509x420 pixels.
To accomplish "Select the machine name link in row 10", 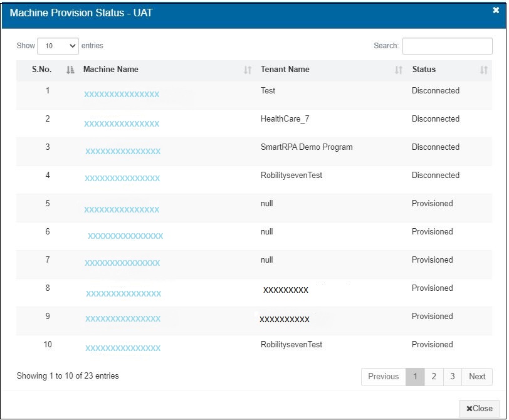I will [123, 349].
